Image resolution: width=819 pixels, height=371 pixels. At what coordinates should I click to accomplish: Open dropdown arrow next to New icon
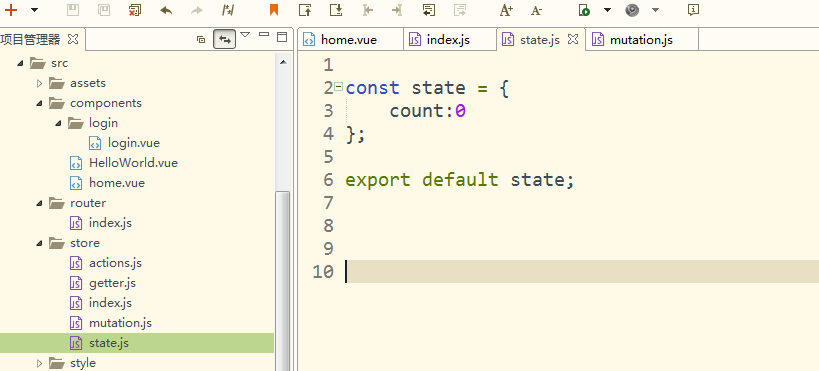[x=34, y=9]
